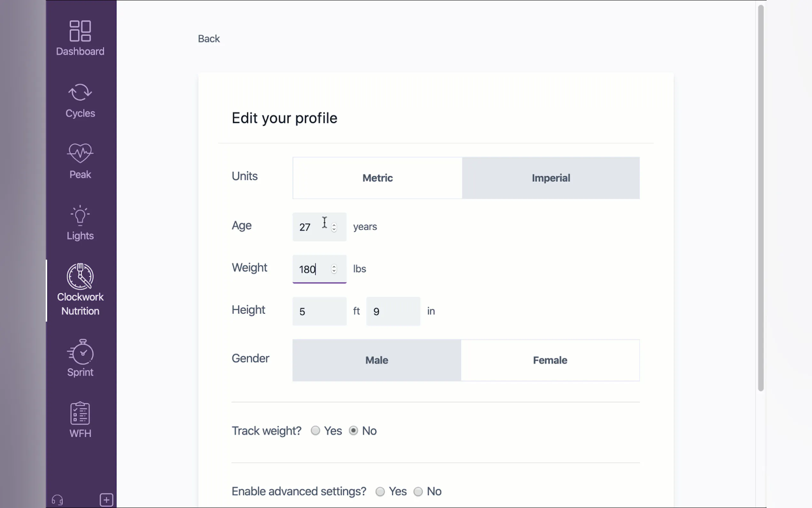812x508 pixels.
Task: Click the plus add icon in sidebar
Action: tap(106, 500)
